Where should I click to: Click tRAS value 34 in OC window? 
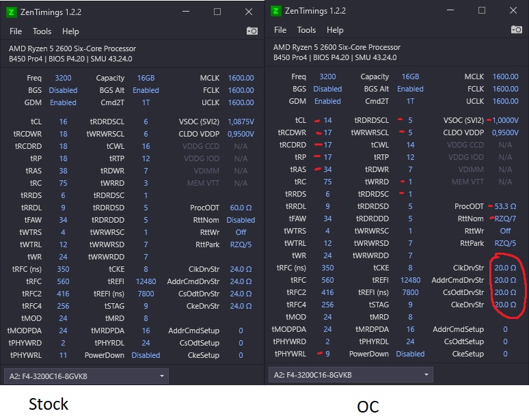pyautogui.click(x=327, y=169)
